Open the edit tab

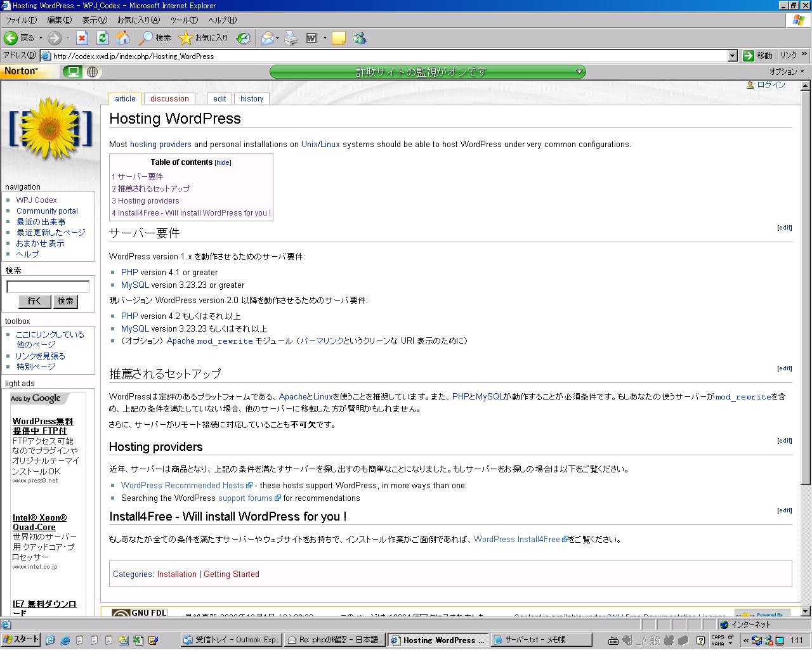[x=219, y=99]
